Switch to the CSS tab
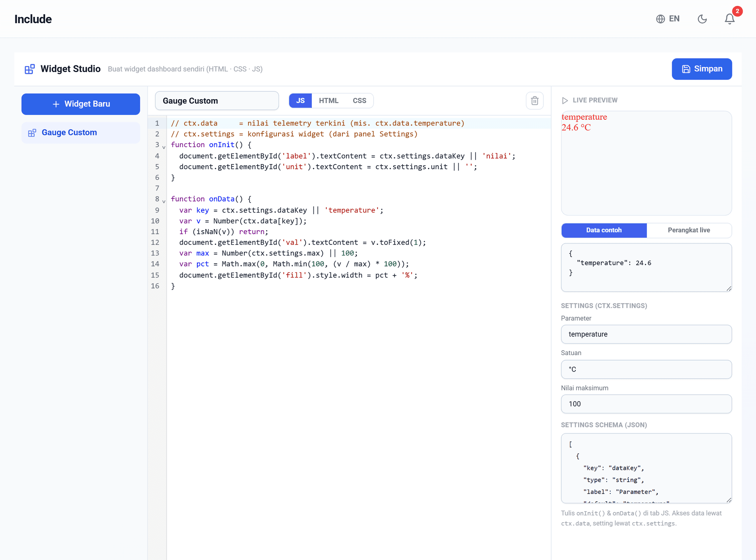The width and height of the screenshot is (756, 560). pos(359,101)
